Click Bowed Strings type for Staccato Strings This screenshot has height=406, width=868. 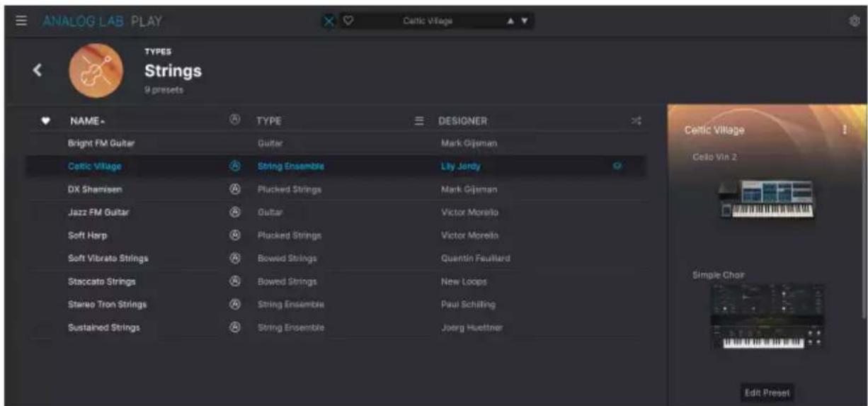click(287, 281)
